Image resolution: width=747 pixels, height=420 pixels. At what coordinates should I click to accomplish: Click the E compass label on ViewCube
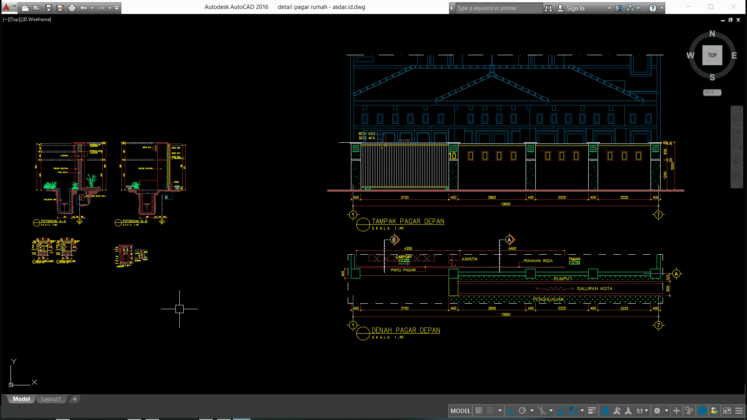click(734, 56)
